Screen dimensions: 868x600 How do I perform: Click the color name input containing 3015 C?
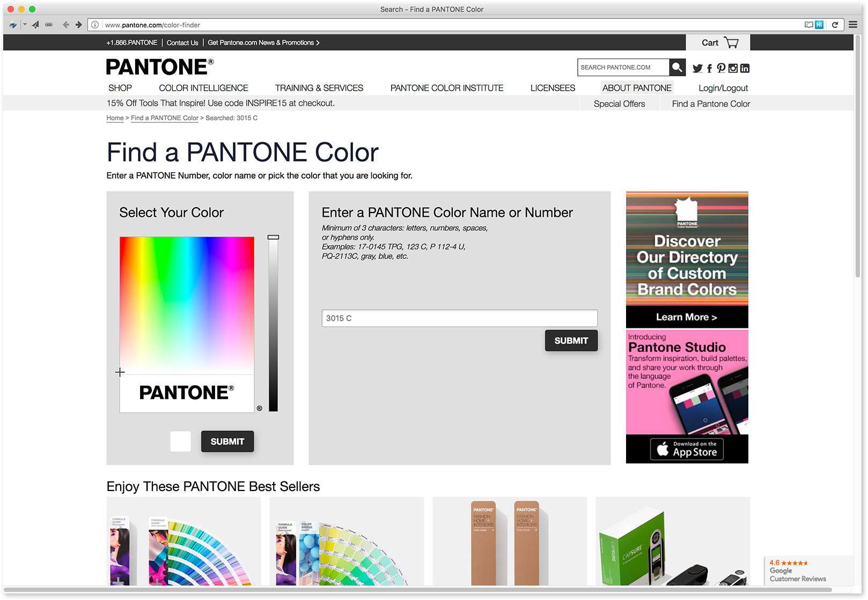click(460, 318)
